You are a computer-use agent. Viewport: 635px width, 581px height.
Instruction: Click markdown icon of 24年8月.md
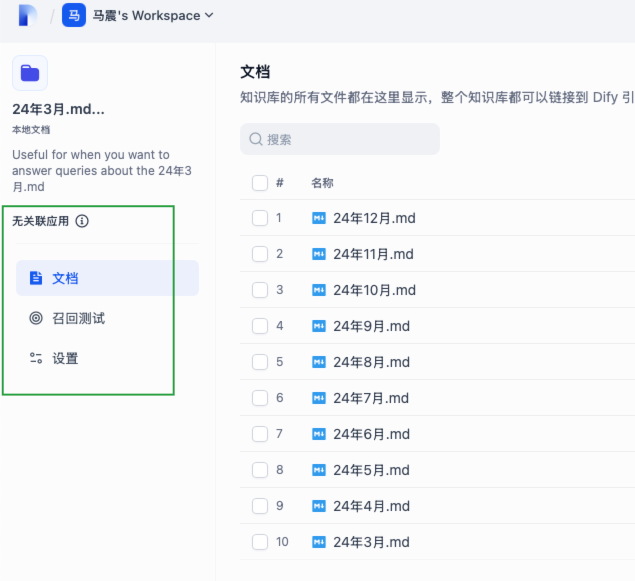pos(319,362)
